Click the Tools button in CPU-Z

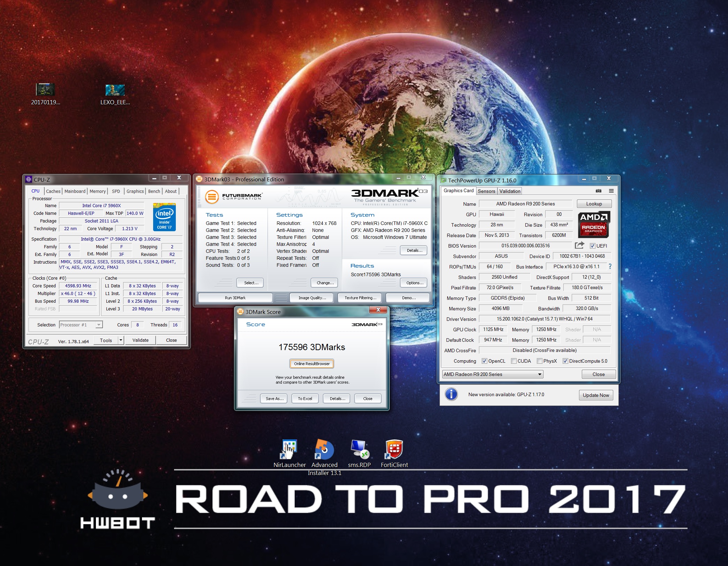[106, 340]
